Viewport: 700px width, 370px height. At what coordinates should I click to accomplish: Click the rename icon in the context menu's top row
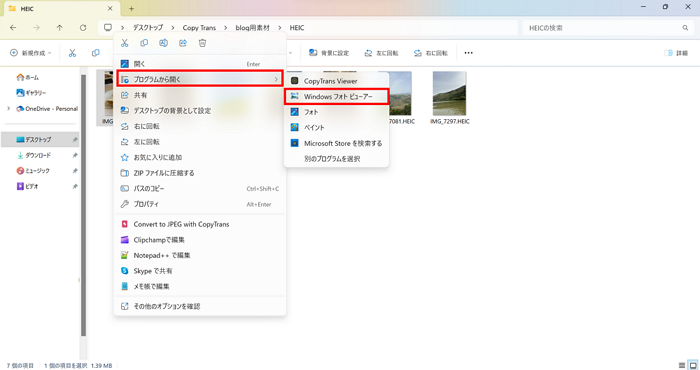click(x=163, y=43)
